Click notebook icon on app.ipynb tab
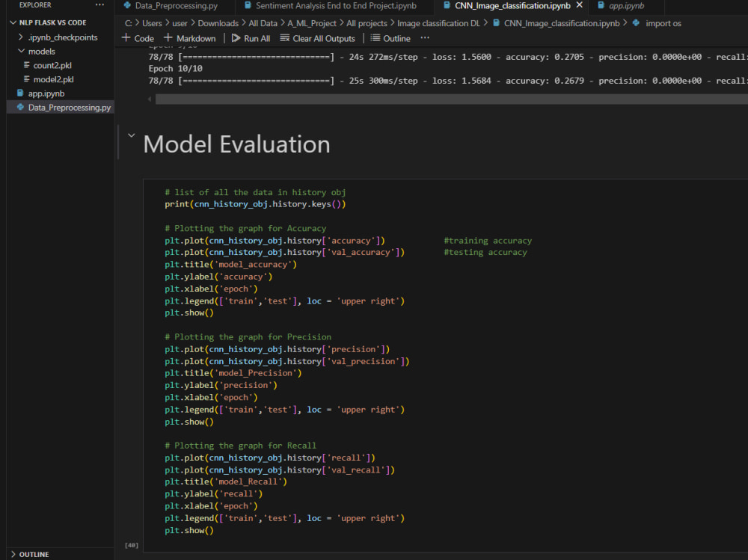This screenshot has height=560, width=748. [601, 6]
